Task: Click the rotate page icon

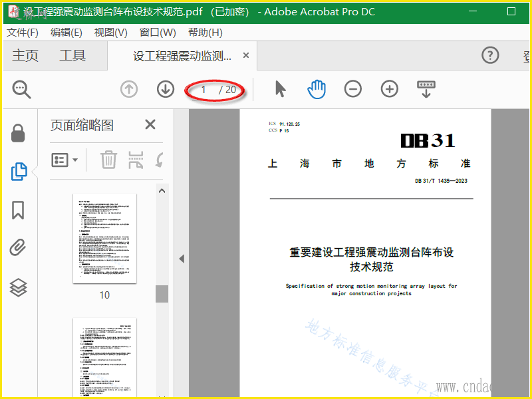Action: pyautogui.click(x=159, y=160)
